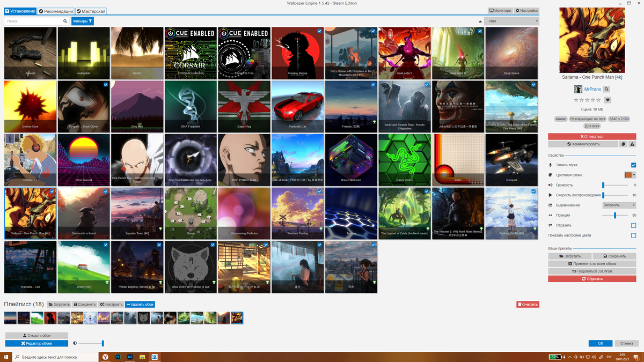Toggle playlist checkbox on Dragael Black Clover
This screenshot has width=644, height=362.
coord(106,84)
